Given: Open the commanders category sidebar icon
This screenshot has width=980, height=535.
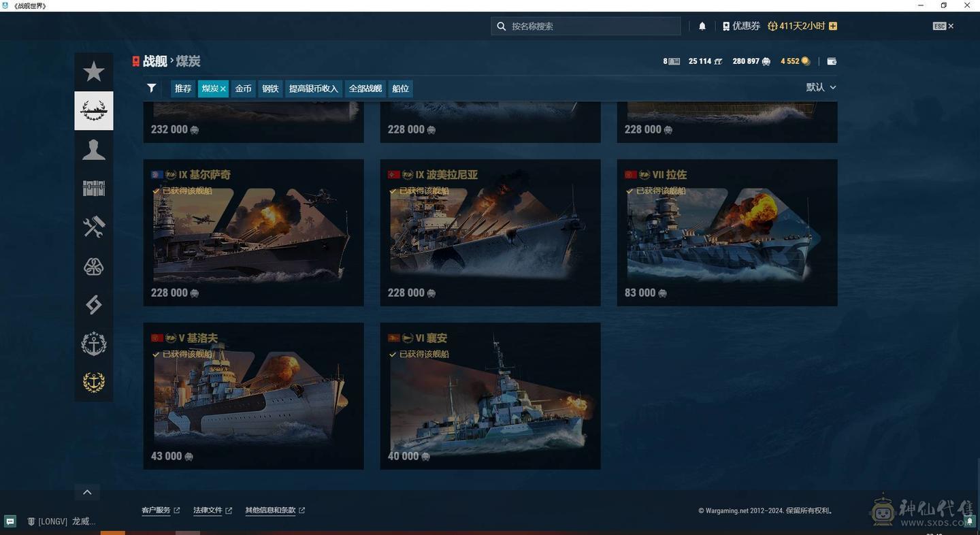Looking at the screenshot, I should pos(94,149).
